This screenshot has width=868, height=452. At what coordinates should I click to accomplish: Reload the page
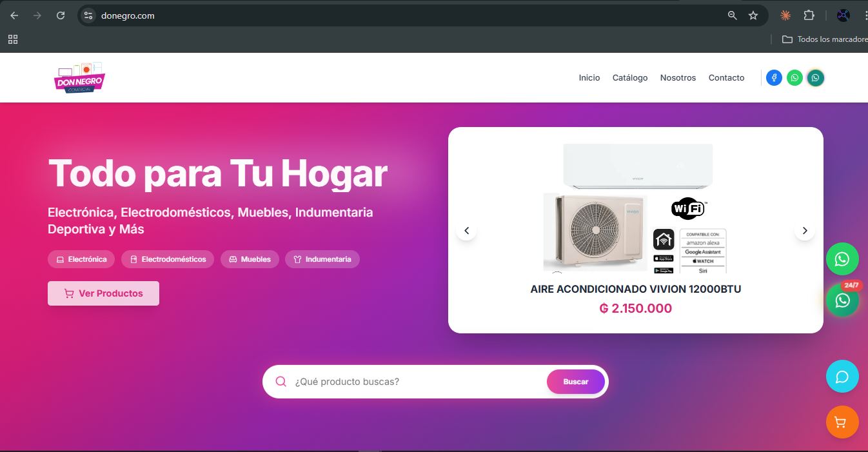(61, 15)
